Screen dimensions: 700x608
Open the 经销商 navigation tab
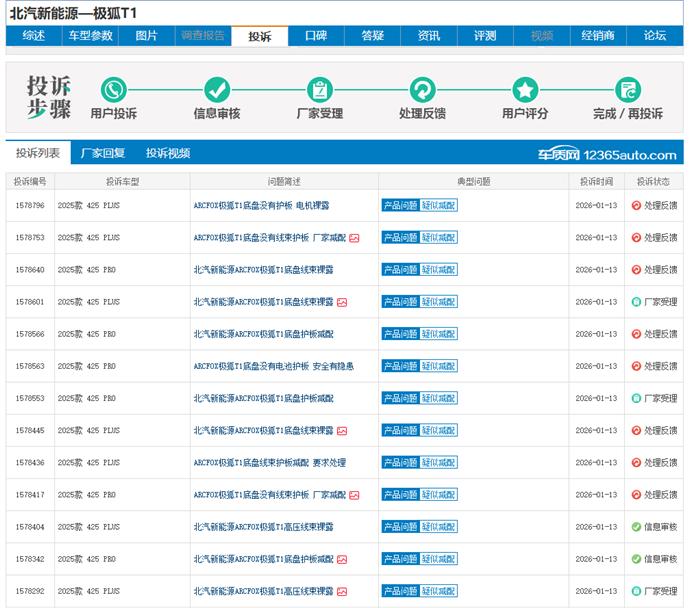598,36
